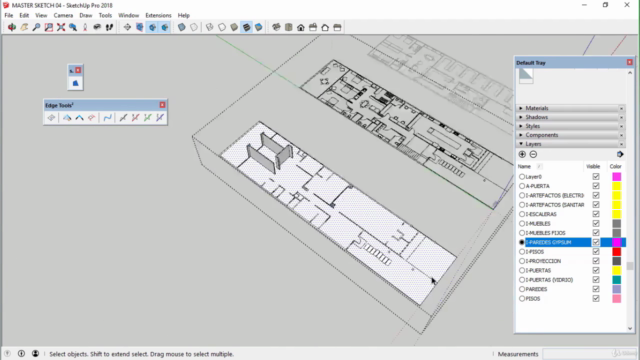
Task: Hide the I-ESCALERAS layer
Action: pos(596,214)
